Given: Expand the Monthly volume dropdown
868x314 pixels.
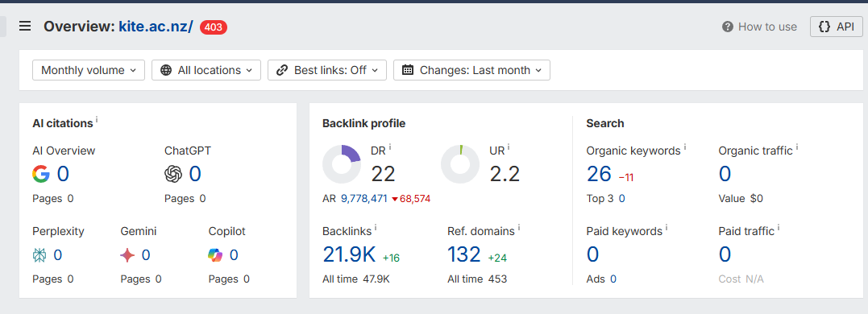Looking at the screenshot, I should pos(89,70).
